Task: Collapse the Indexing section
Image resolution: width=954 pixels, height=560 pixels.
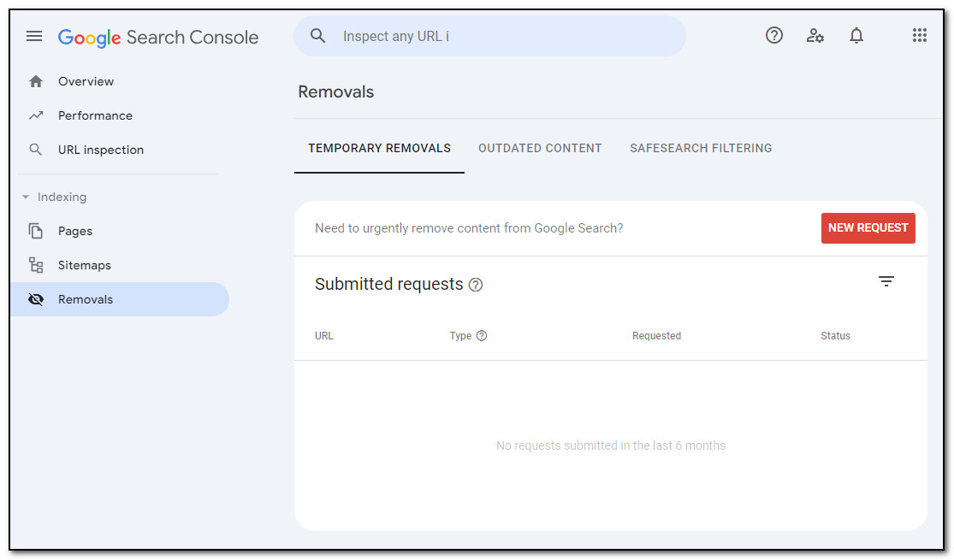Action: coord(26,197)
